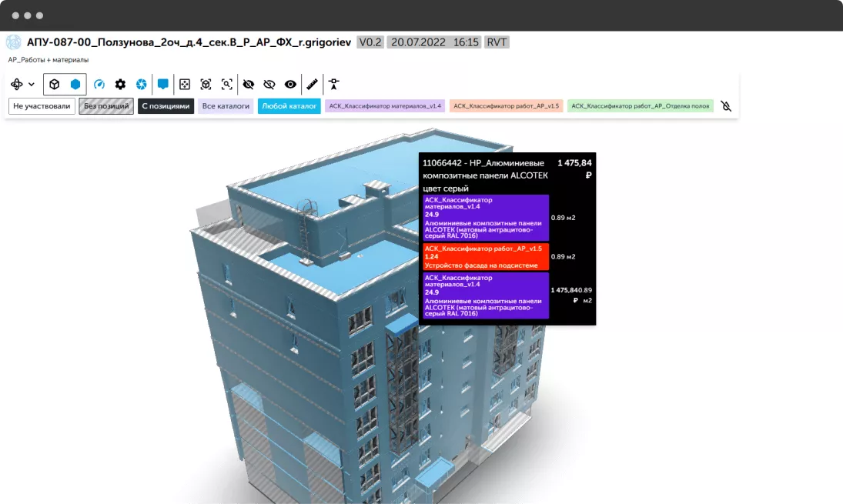Select the 'С позициями' filter button
843x504 pixels.
click(165, 106)
